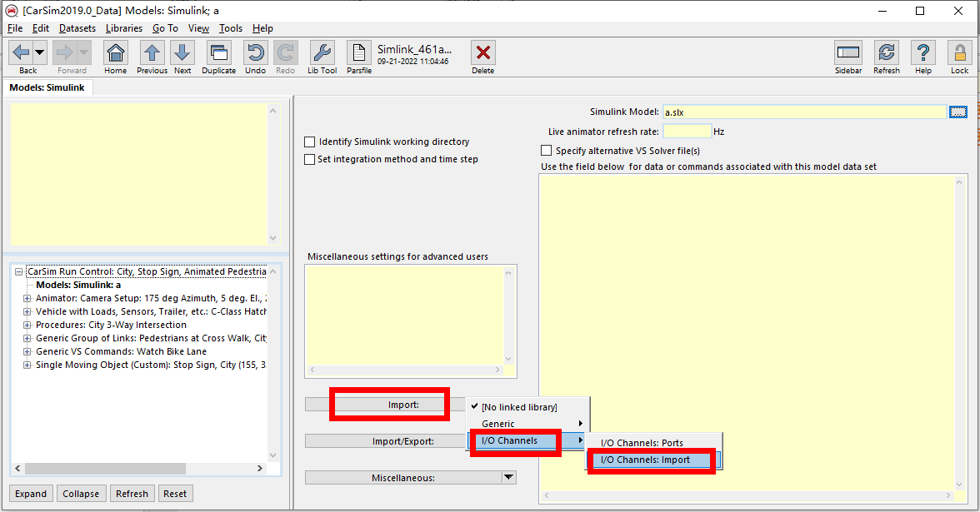Viewport: 980px width, 512px height.
Task: Click the tree scrollbar right arrow
Action: [259, 468]
